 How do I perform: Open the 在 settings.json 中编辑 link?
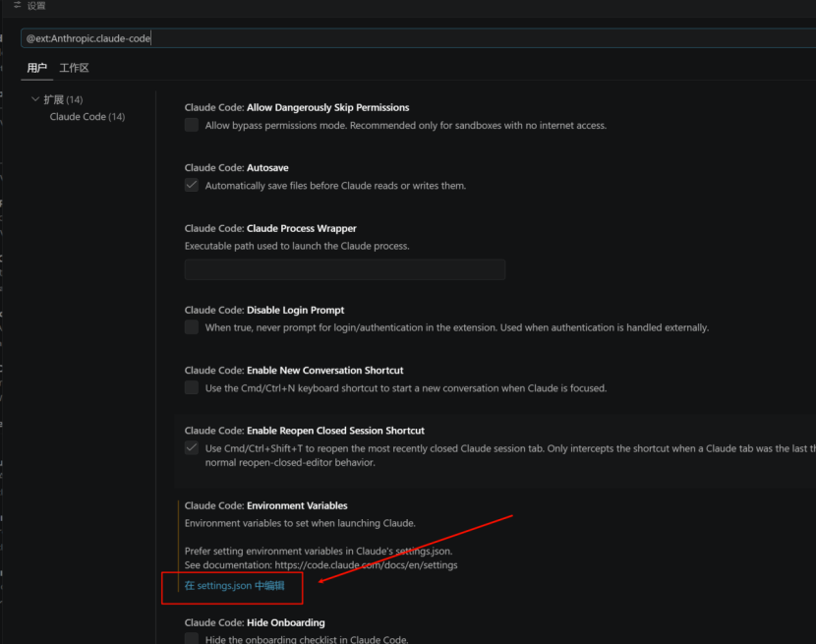coord(235,586)
